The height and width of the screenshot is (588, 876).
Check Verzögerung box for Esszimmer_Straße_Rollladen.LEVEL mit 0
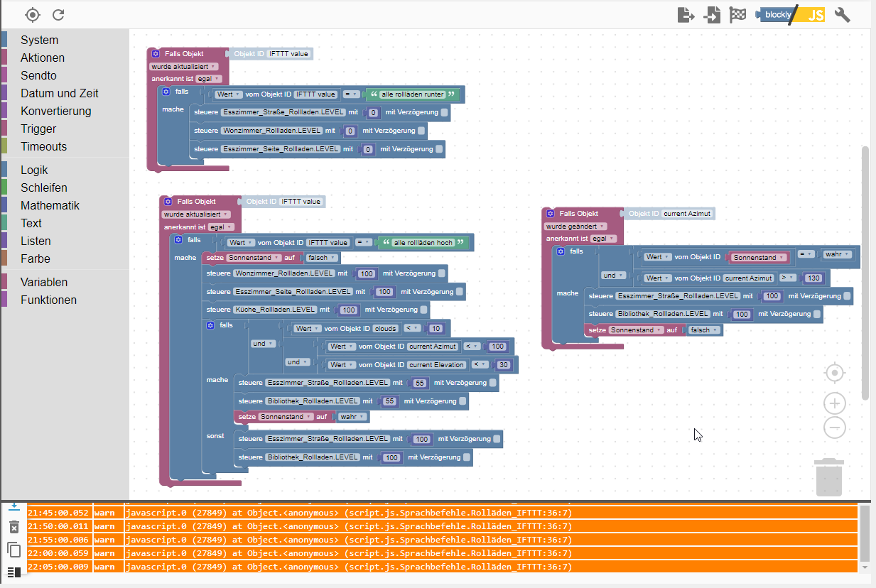click(444, 112)
